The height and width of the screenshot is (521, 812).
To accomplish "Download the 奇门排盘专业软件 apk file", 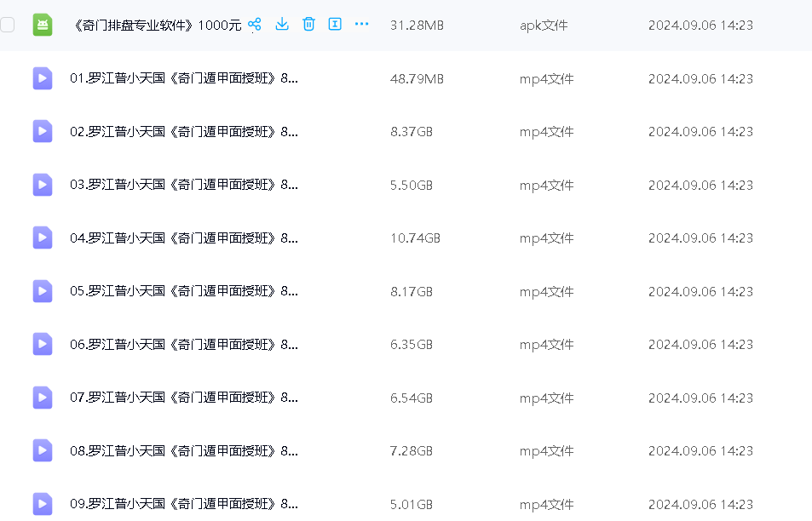I will pos(282,25).
